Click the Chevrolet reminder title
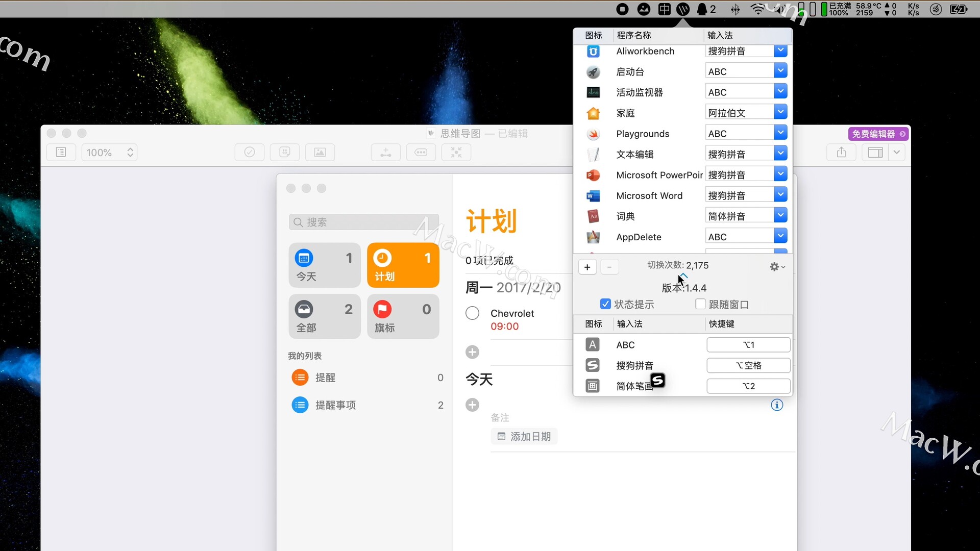 click(512, 313)
